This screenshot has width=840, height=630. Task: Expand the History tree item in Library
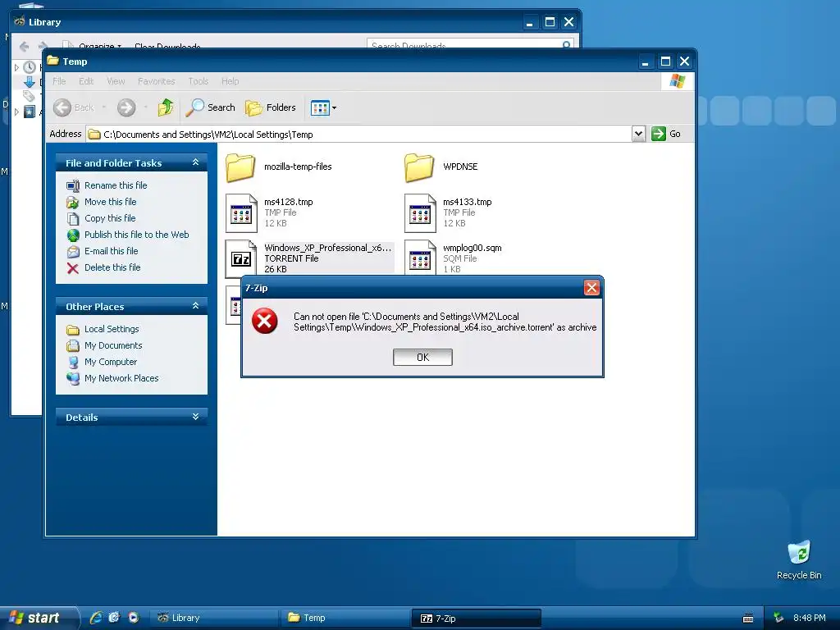tap(16, 67)
